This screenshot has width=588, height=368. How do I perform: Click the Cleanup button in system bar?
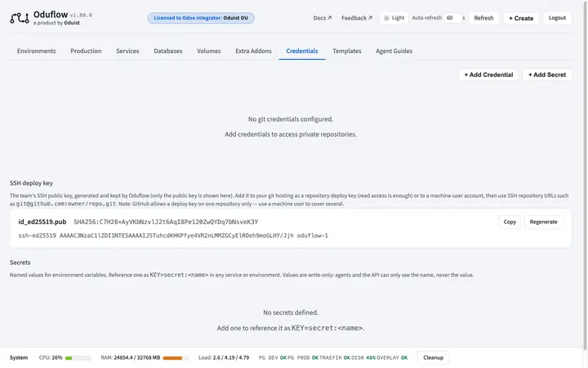pyautogui.click(x=433, y=357)
